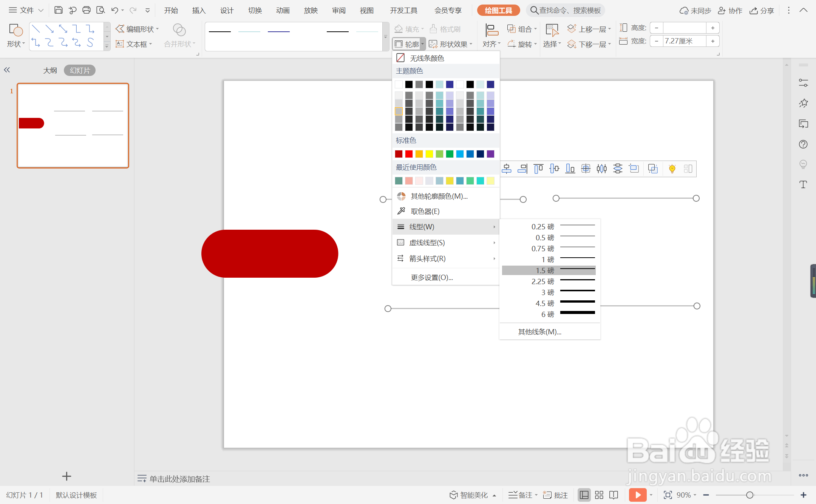
Task: Open 箭头样式(R) arrow style submenu
Action: click(446, 258)
